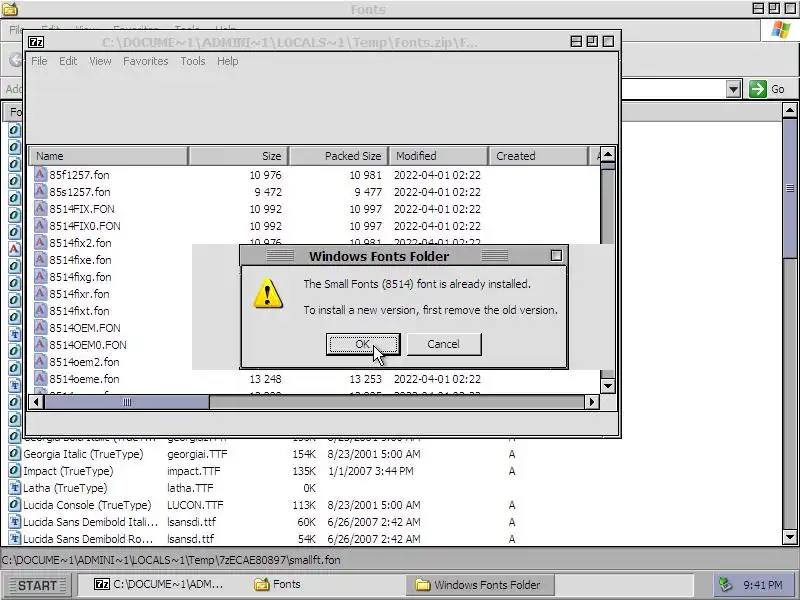The image size is (800, 600).
Task: Click the Lucida Console font icon
Action: (x=14, y=505)
